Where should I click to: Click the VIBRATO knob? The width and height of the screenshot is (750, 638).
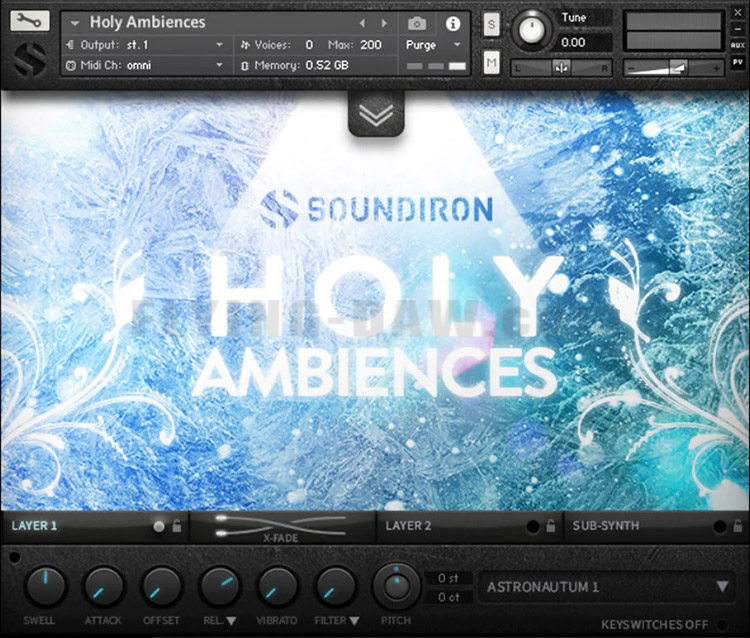[277, 587]
